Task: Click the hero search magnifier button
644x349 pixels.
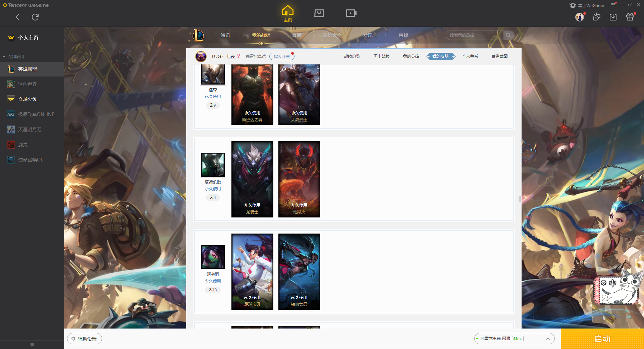Action: [x=508, y=35]
